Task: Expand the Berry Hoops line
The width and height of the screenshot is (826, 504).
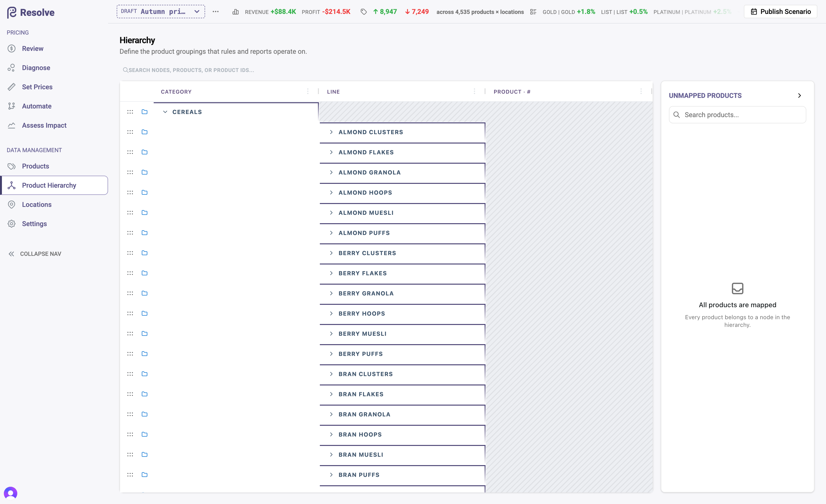Action: pyautogui.click(x=331, y=314)
